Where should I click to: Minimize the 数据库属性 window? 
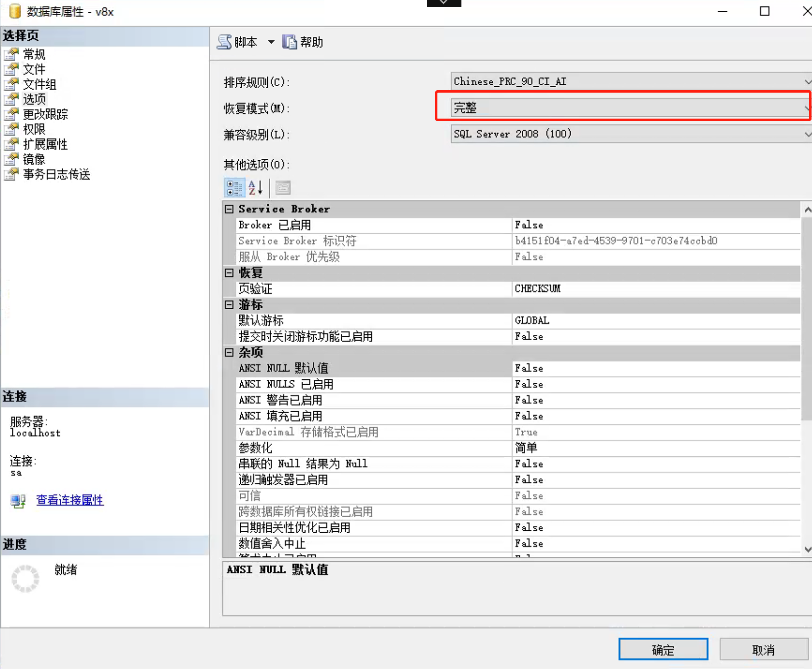click(723, 11)
